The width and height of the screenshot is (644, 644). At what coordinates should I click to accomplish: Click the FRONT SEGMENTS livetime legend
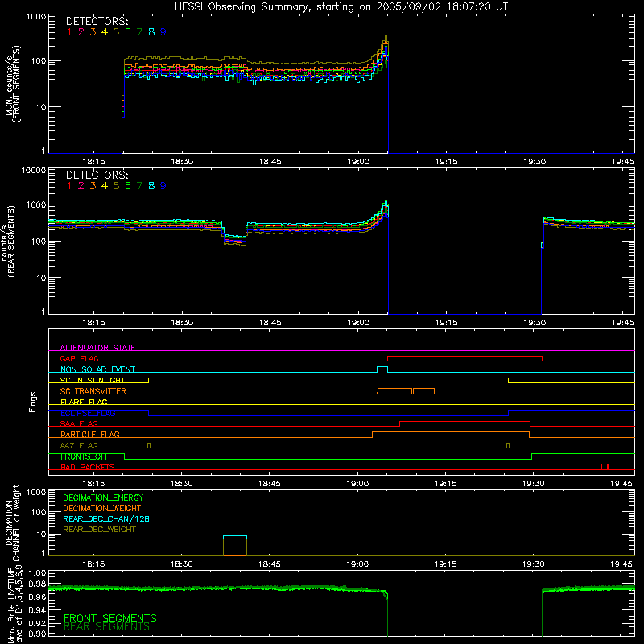pos(110,618)
